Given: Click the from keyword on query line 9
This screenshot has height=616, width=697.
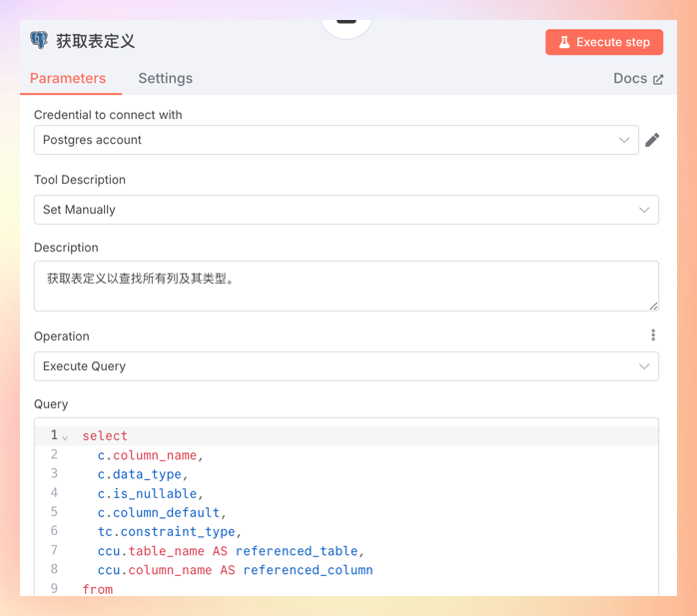Looking at the screenshot, I should pyautogui.click(x=97, y=589).
